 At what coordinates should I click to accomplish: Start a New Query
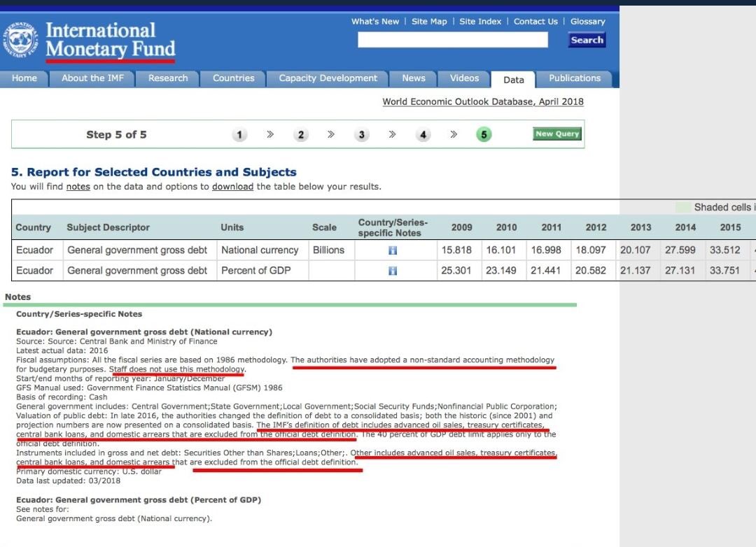[557, 134]
